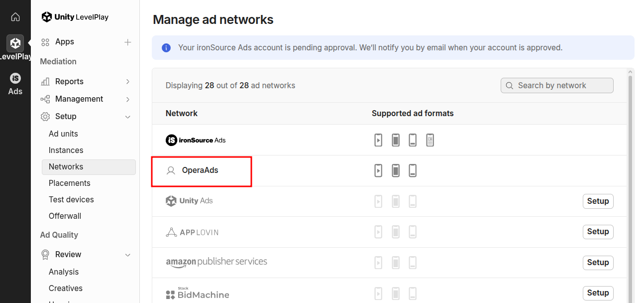Click the BidMachine logo
The height and width of the screenshot is (303, 644).
[x=198, y=294]
